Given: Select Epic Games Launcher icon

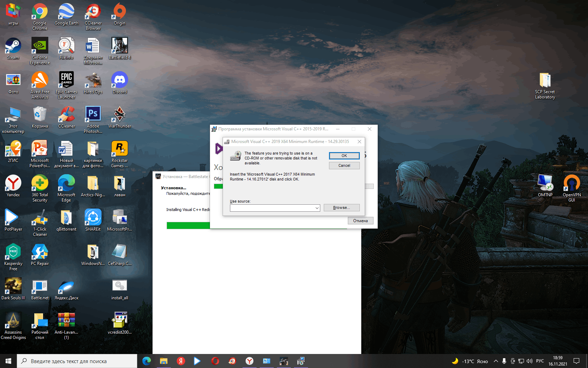Looking at the screenshot, I should [x=66, y=85].
